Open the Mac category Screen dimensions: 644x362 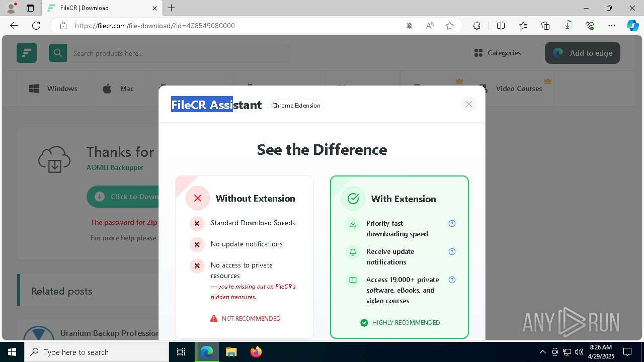[118, 88]
